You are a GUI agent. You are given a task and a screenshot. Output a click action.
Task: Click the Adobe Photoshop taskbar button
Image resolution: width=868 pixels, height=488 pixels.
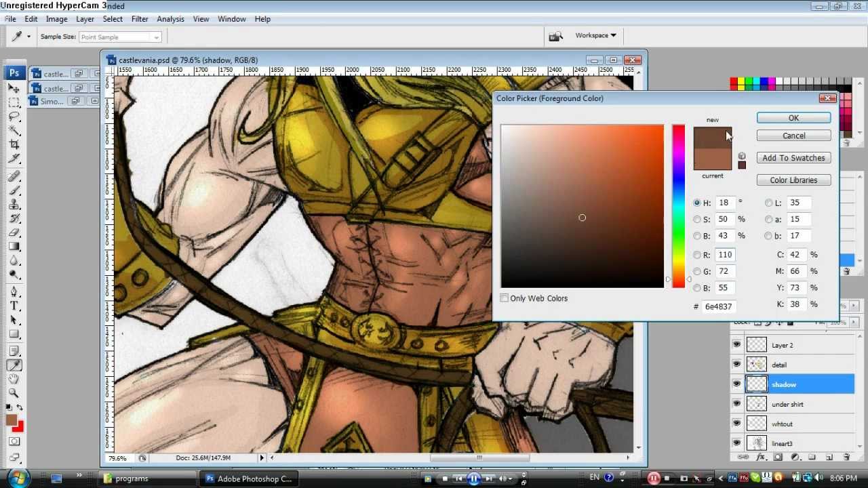(x=248, y=479)
